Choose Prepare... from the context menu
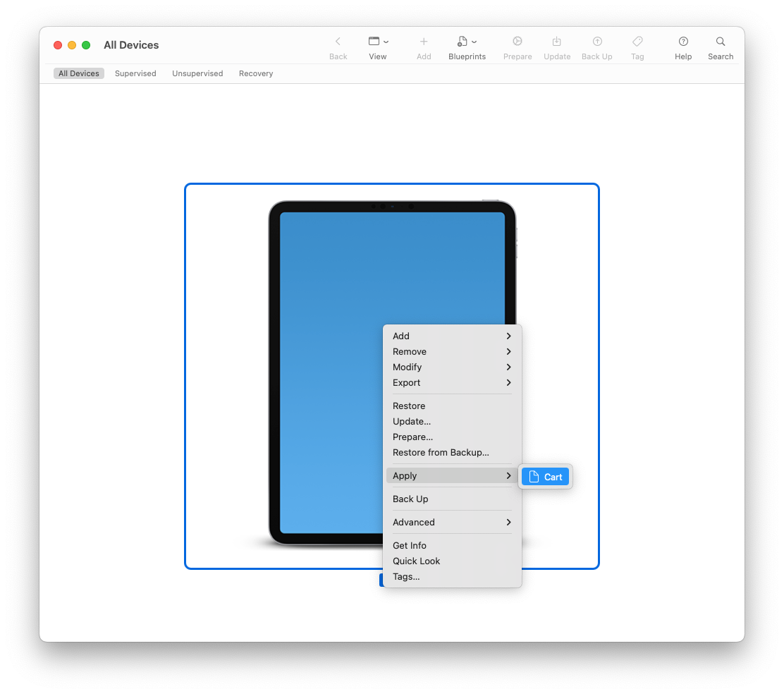 pyautogui.click(x=451, y=437)
